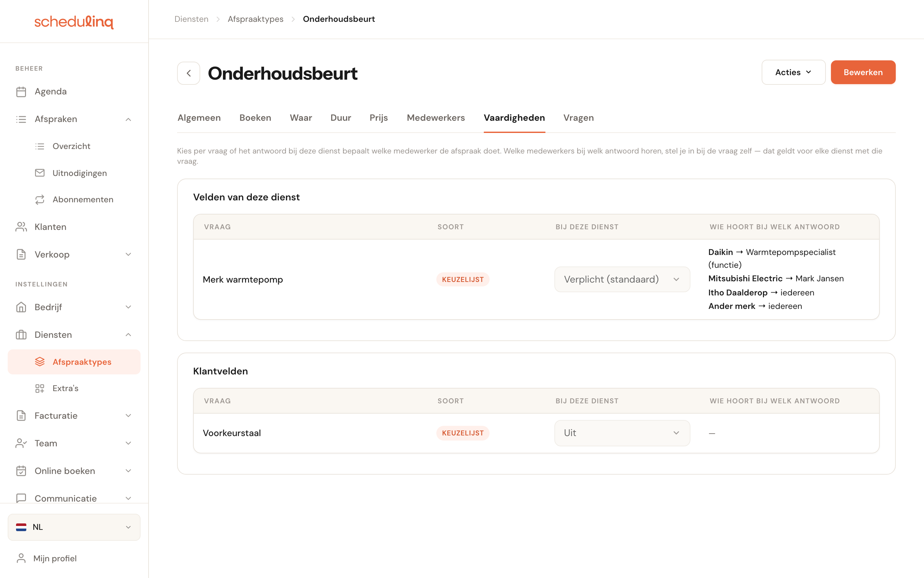924x578 pixels.
Task: Click the Afspraaktypes layers icon
Action: coord(40,362)
